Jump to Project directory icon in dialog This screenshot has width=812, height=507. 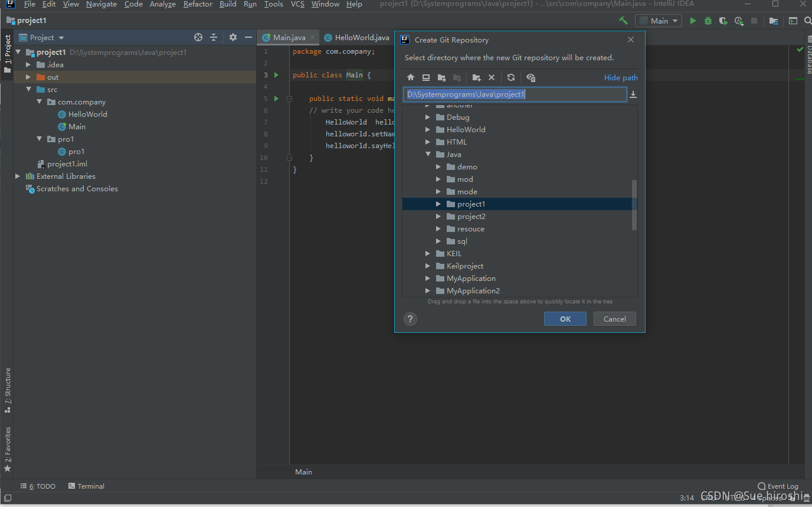pyautogui.click(x=441, y=77)
